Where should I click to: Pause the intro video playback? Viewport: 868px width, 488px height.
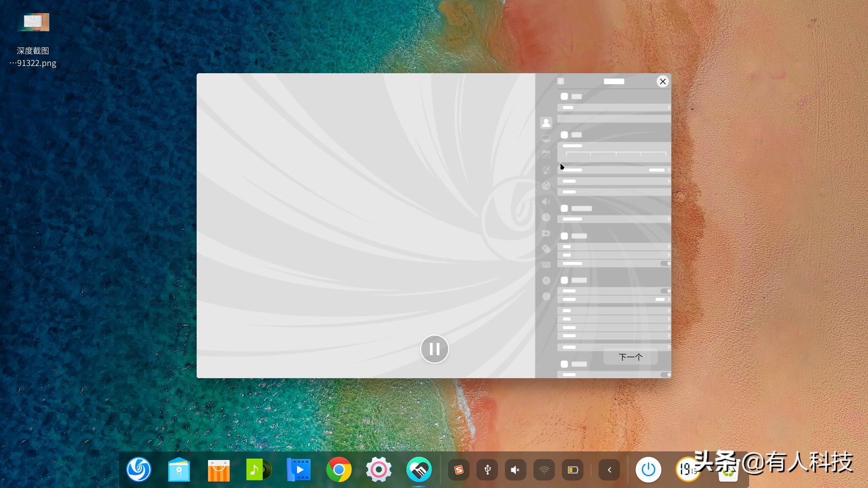pyautogui.click(x=434, y=349)
